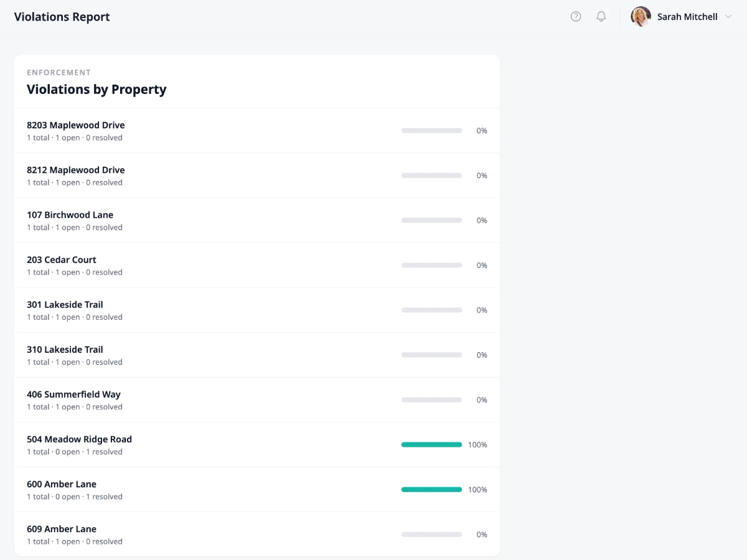The width and height of the screenshot is (747, 560).
Task: Select the 406 Summerfield Way property entry
Action: tap(73, 394)
